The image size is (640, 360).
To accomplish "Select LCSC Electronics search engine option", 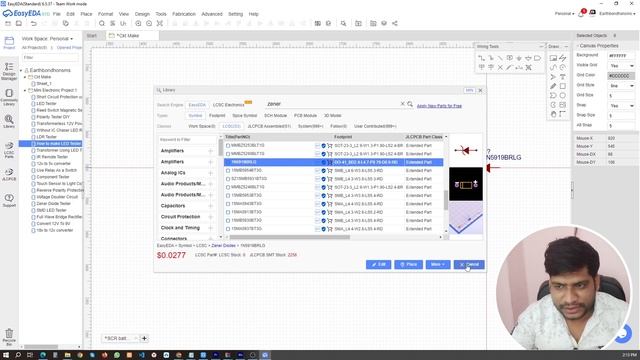I will pyautogui.click(x=229, y=105).
